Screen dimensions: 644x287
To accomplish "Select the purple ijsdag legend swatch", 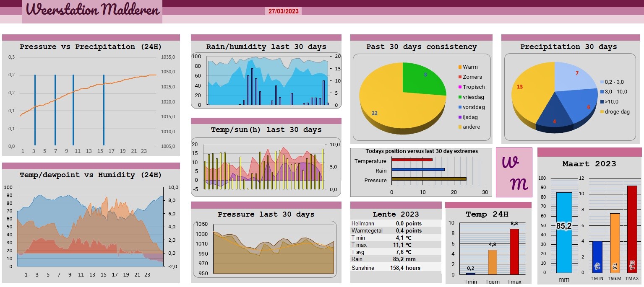I will tap(460, 117).
